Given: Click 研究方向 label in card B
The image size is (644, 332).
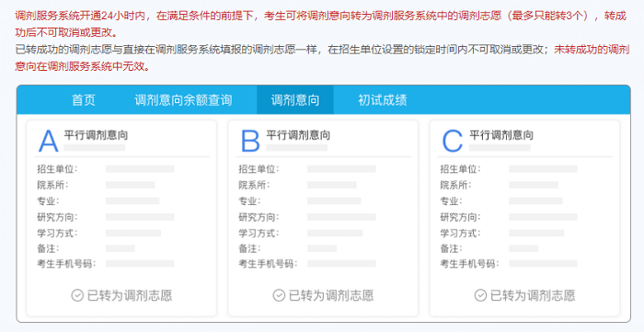Looking at the screenshot, I should point(259,217).
